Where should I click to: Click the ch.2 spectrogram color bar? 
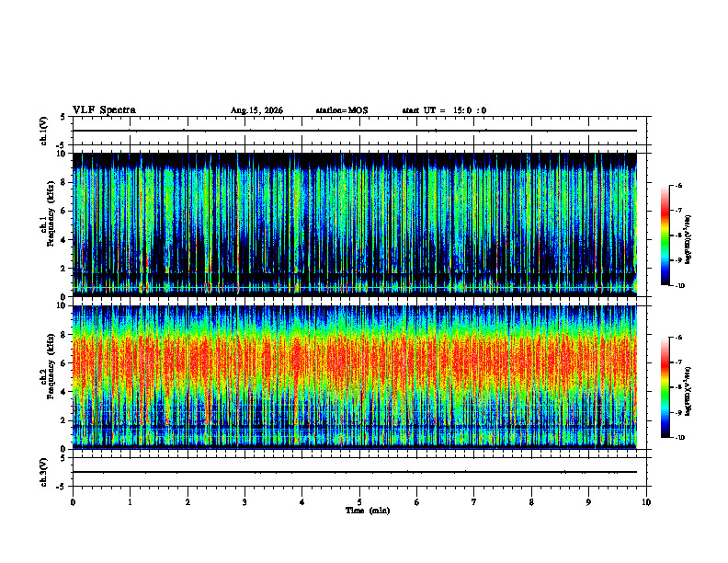pyautogui.click(x=665, y=387)
